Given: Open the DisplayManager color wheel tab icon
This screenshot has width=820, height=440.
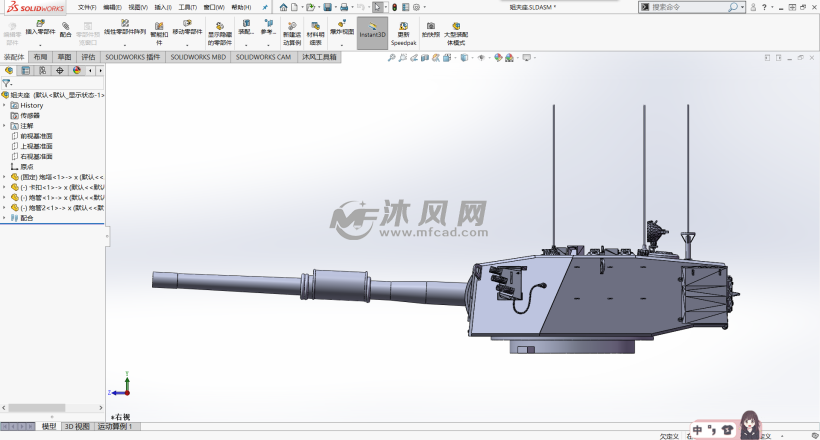Looking at the screenshot, I should click(x=76, y=71).
